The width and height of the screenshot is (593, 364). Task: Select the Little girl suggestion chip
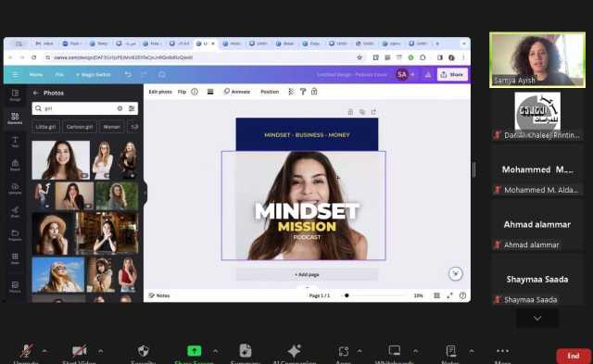45,127
